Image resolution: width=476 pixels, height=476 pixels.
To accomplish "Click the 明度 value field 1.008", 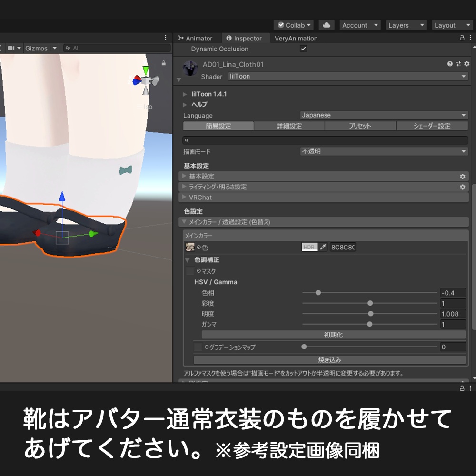I will [453, 314].
